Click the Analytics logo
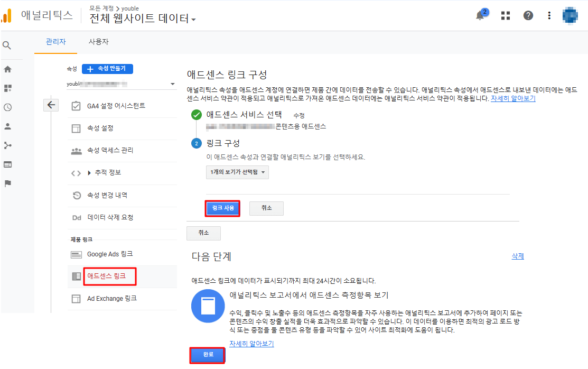Image resolution: width=588 pixels, height=369 pixels. (6, 16)
